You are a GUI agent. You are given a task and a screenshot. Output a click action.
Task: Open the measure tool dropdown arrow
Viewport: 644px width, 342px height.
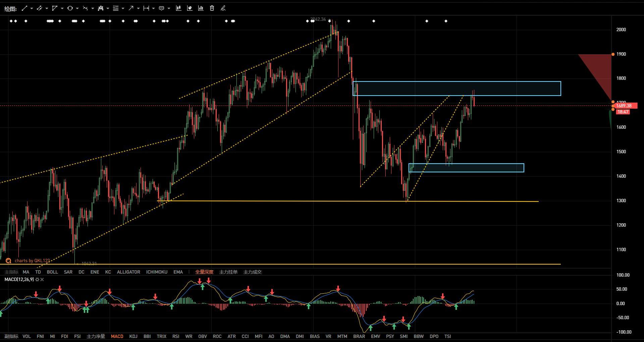[x=153, y=8]
